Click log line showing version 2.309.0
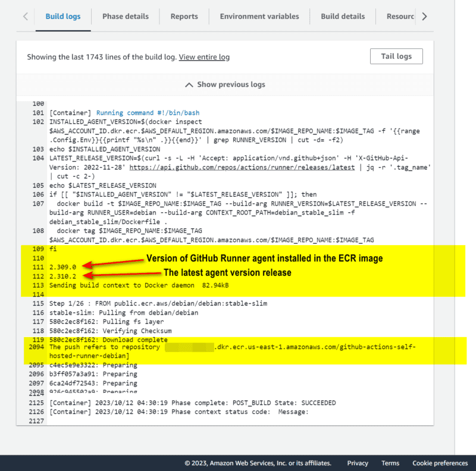476x471 pixels. coord(62,266)
